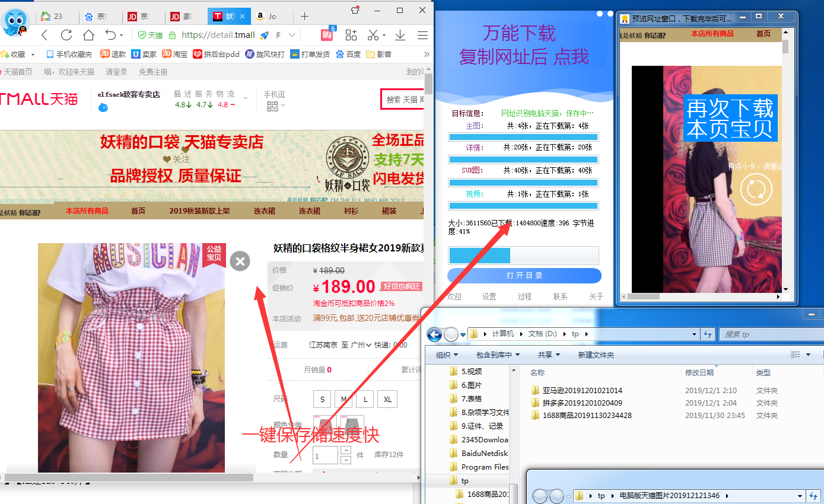Open 联系 tab in downloader app
This screenshot has width=824, height=504.
[x=560, y=296]
